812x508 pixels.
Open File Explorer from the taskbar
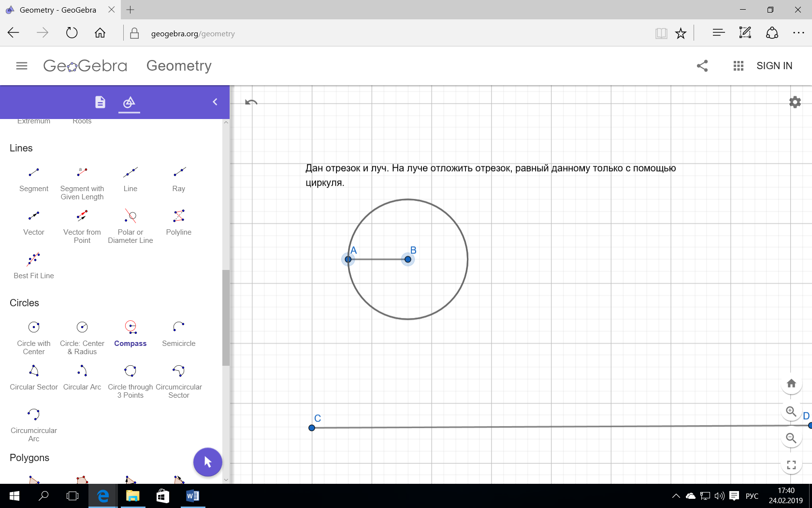click(x=132, y=496)
